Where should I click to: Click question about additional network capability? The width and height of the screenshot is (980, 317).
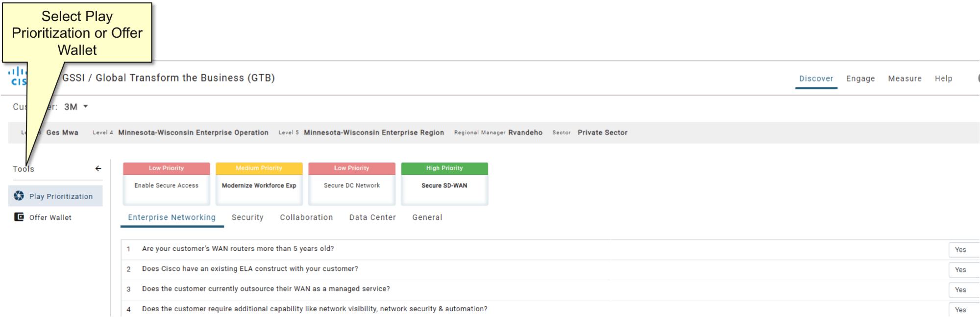click(x=315, y=309)
